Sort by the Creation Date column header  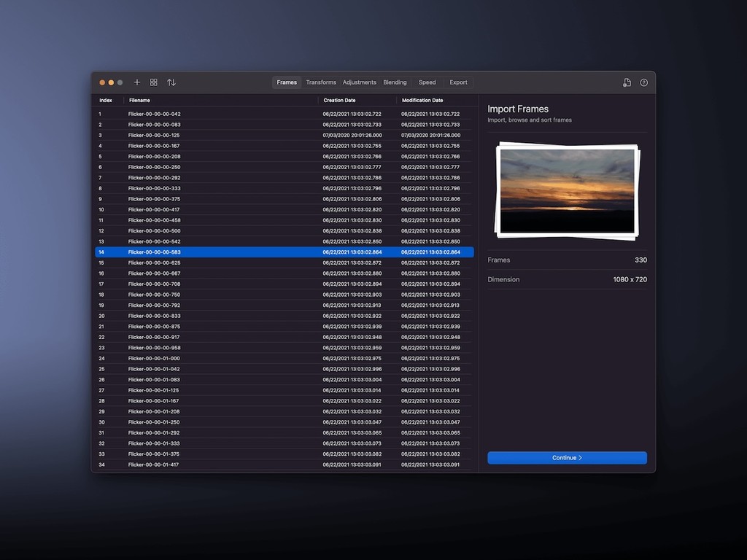pos(339,101)
